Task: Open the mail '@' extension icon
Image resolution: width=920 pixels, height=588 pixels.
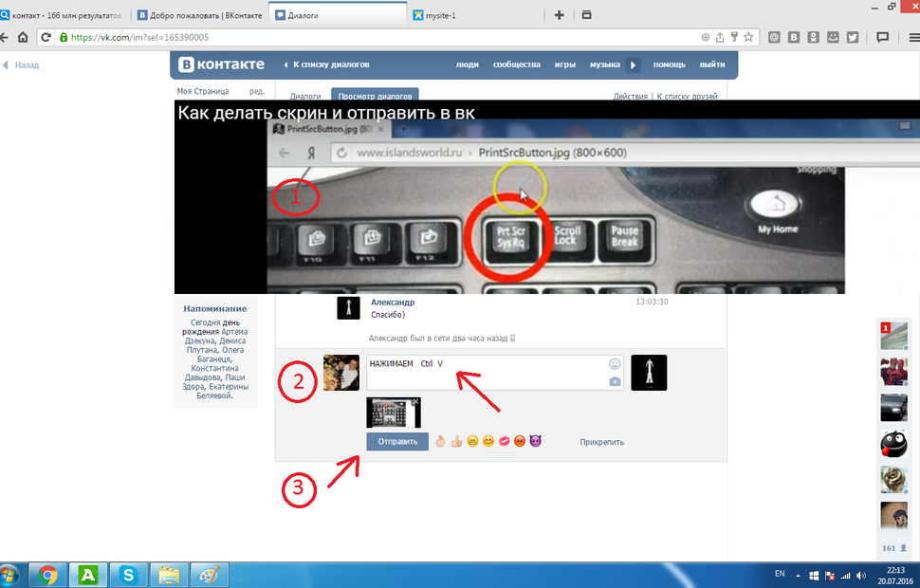Action: click(775, 38)
